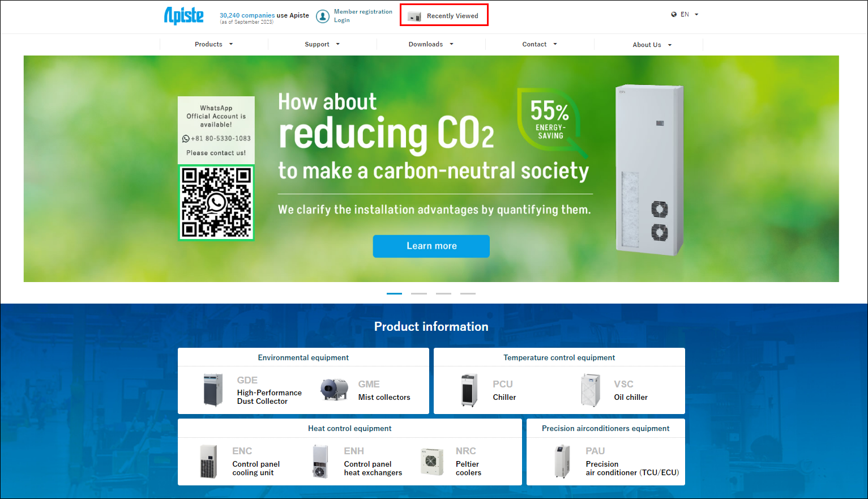Select the first carousel slide indicator

(394, 293)
